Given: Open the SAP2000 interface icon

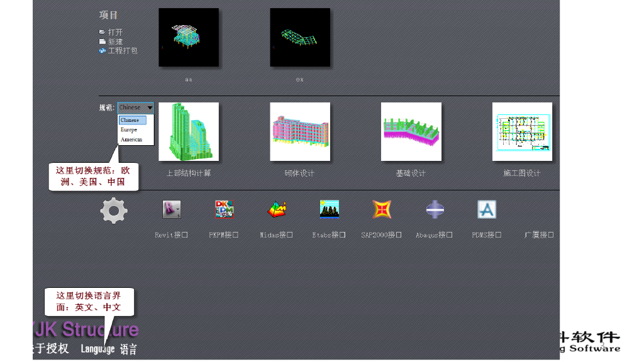Looking at the screenshot, I should 381,209.
